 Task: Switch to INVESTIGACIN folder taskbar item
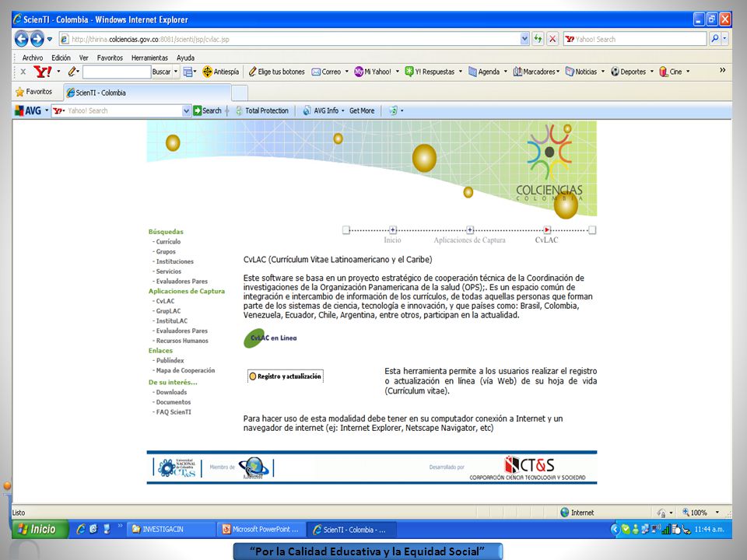point(170,529)
